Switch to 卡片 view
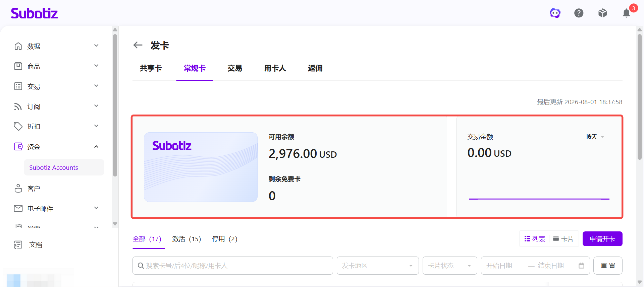 point(563,239)
